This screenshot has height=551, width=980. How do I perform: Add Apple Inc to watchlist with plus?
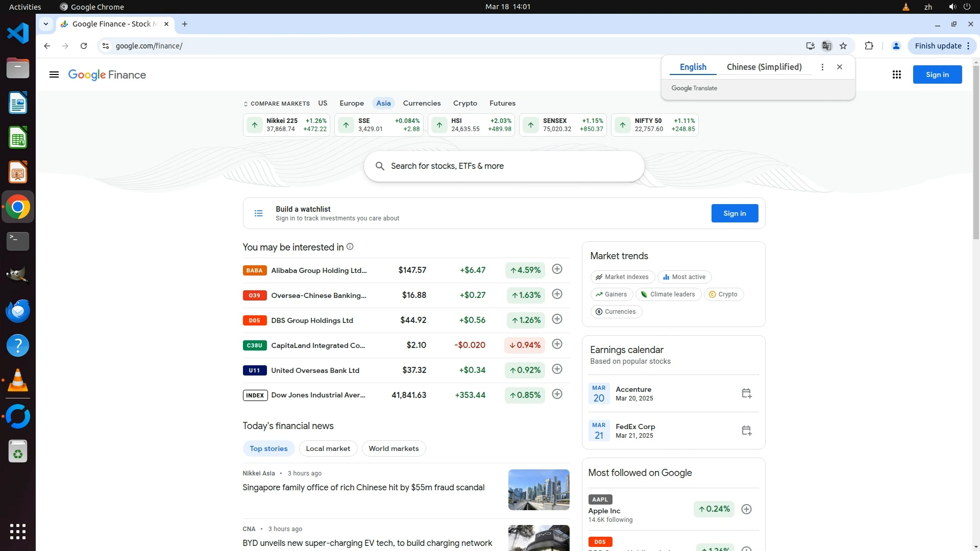(746, 509)
